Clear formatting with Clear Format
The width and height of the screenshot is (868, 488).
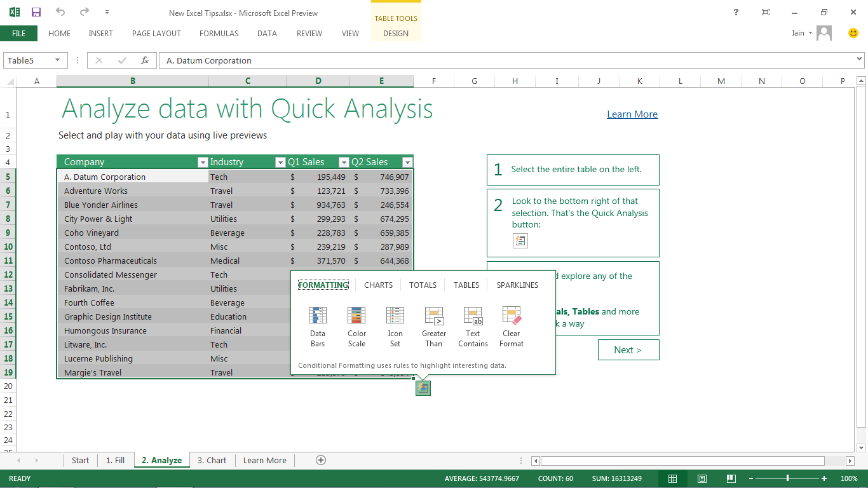pos(511,326)
